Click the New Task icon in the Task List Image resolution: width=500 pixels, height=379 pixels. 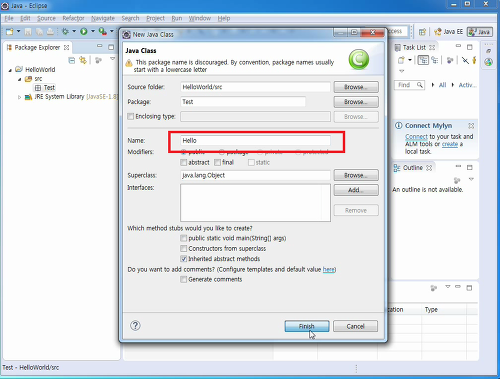click(401, 60)
